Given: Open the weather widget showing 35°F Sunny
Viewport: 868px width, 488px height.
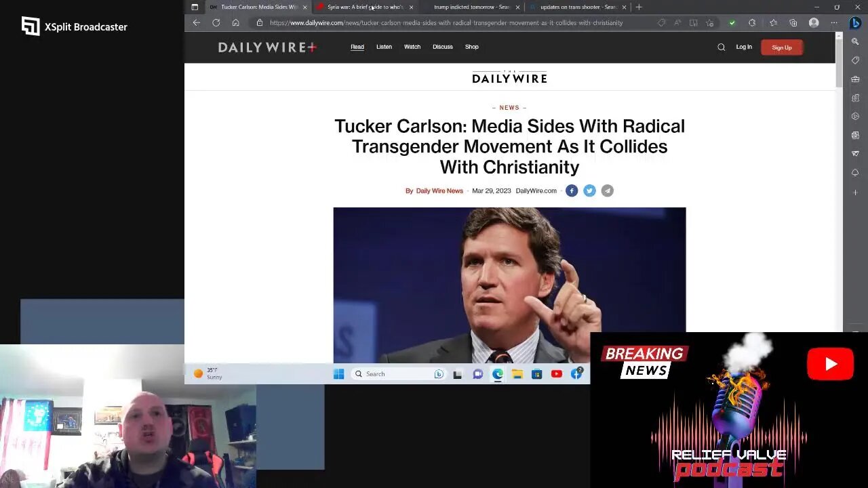Looking at the screenshot, I should [x=208, y=373].
